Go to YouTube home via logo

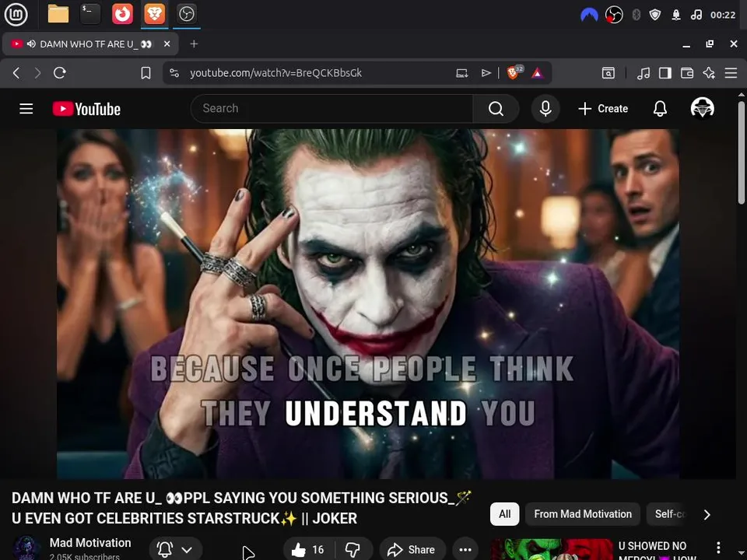point(86,109)
